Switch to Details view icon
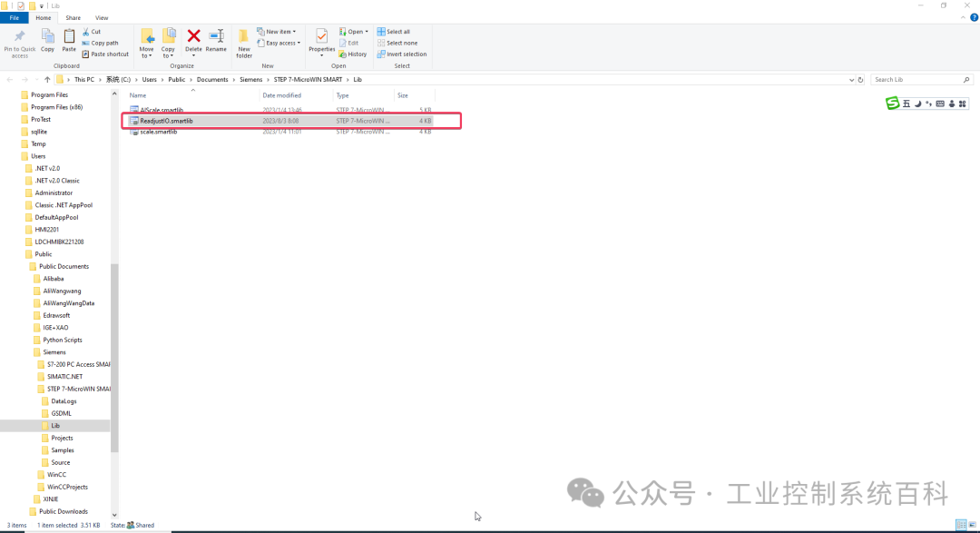 [961, 525]
